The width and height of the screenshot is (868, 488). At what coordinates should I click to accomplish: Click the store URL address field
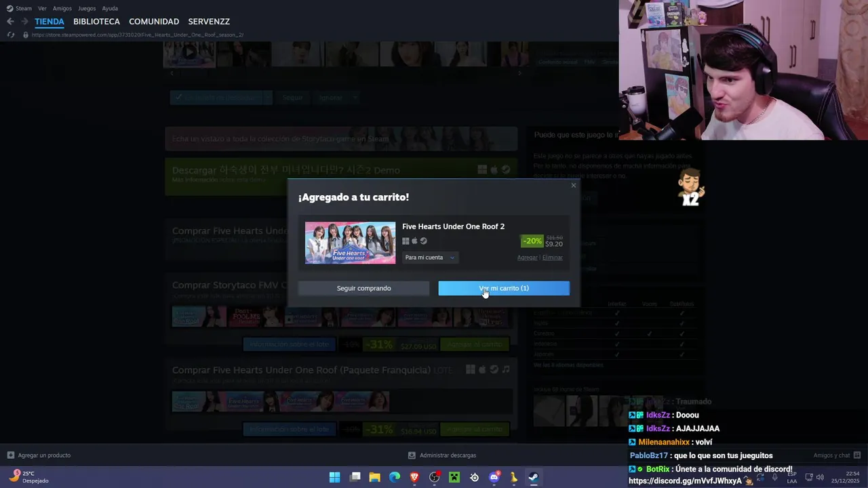[138, 35]
